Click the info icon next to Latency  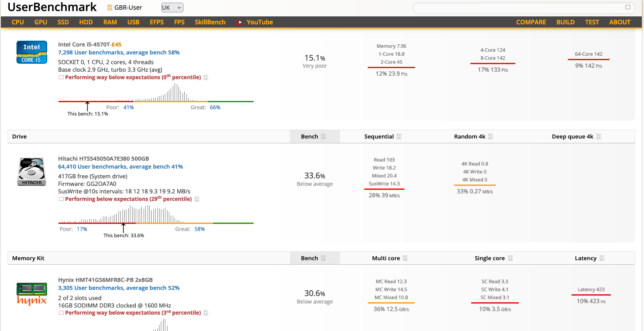[602, 258]
